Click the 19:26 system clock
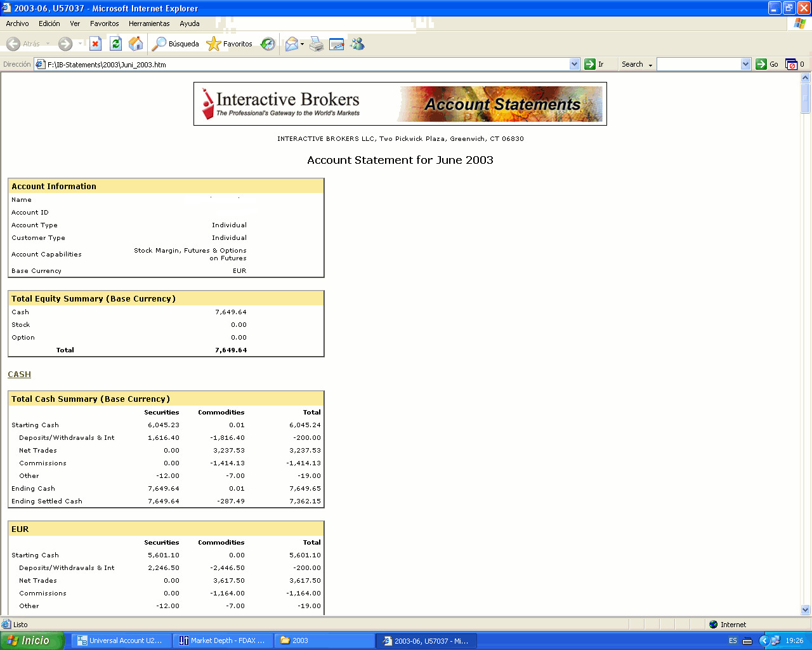The image size is (812, 650). (794, 640)
